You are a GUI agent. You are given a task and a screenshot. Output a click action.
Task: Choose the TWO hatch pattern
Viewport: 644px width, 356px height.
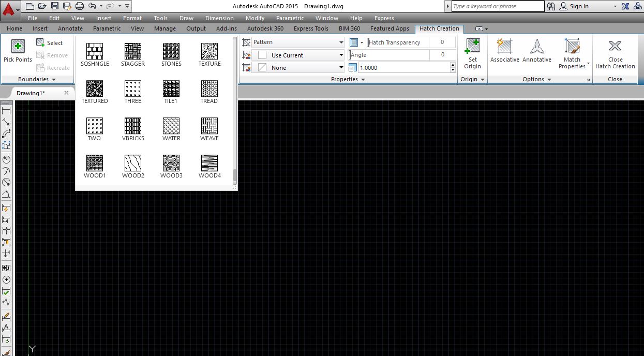[x=95, y=129]
